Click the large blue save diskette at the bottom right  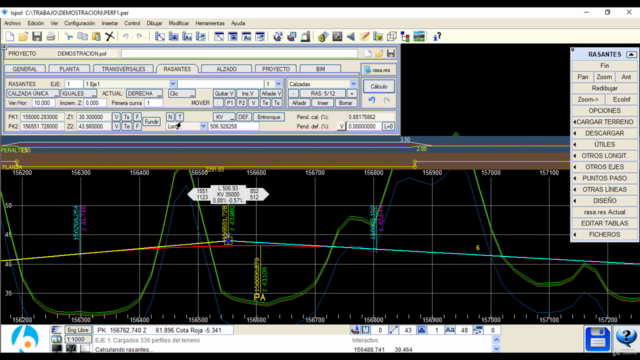[x=598, y=339]
